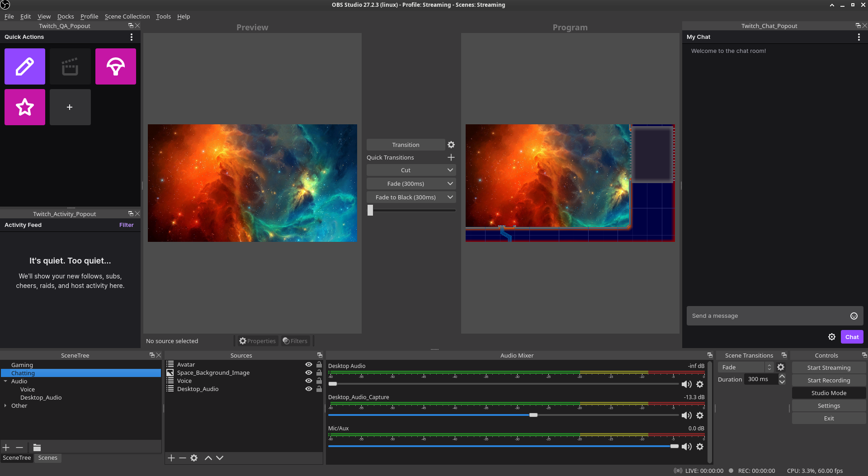The width and height of the screenshot is (868, 476).
Task: Open source properties gear in Sources toolbar
Action: pyautogui.click(x=194, y=457)
